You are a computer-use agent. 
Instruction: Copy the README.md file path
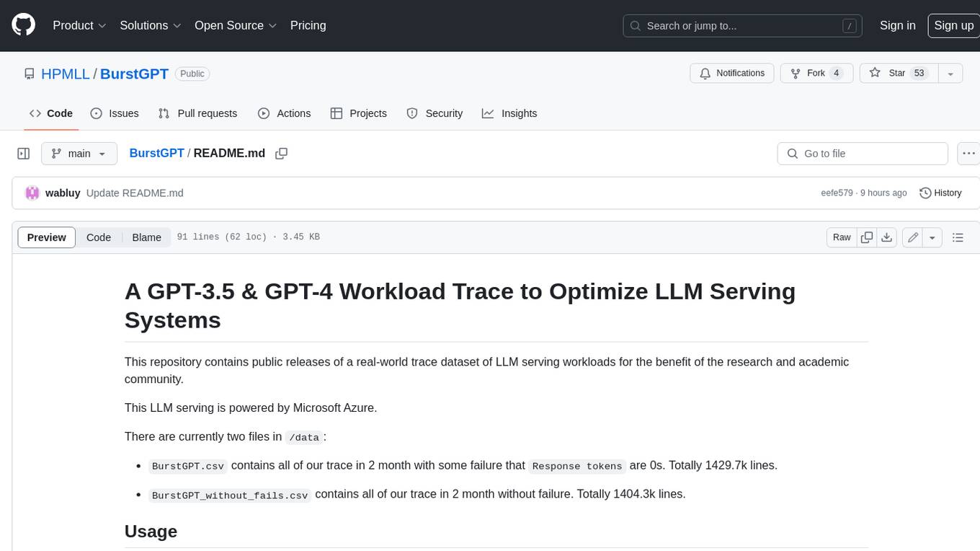point(282,154)
